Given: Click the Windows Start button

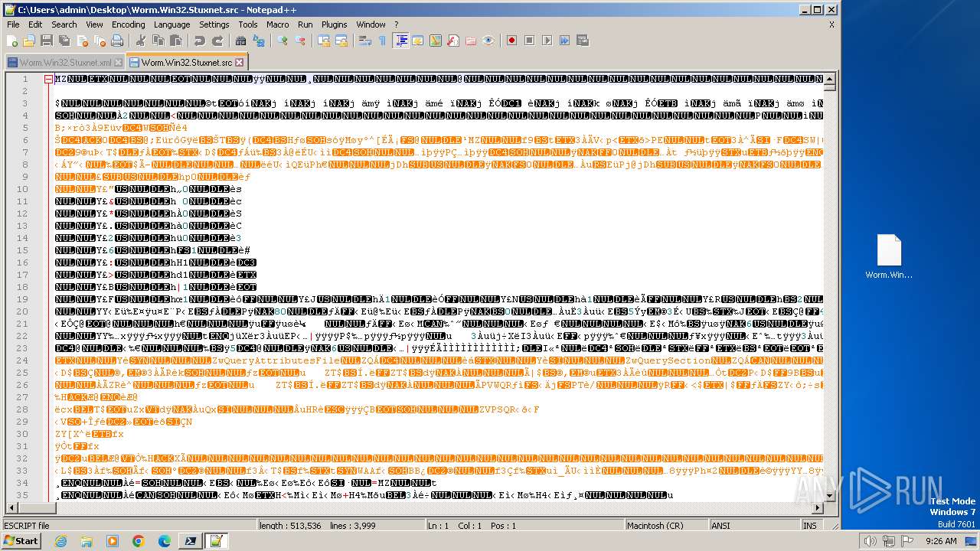Looking at the screenshot, I should (x=21, y=541).
